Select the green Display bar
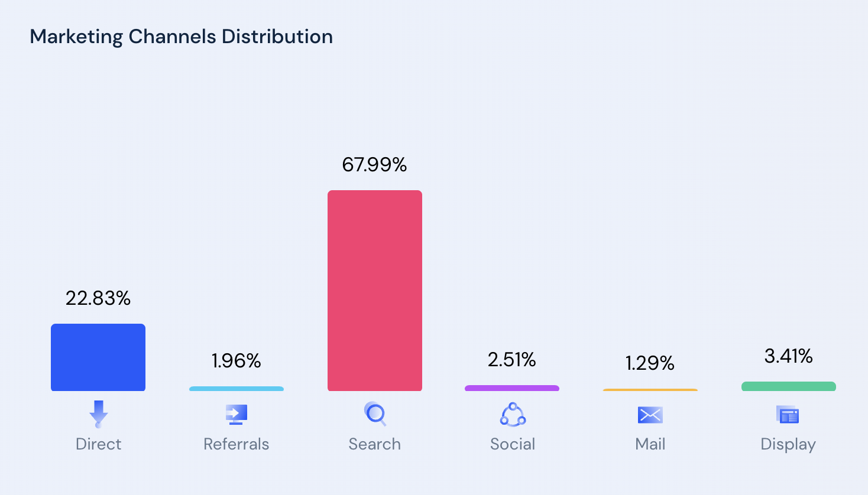868x495 pixels. click(789, 386)
